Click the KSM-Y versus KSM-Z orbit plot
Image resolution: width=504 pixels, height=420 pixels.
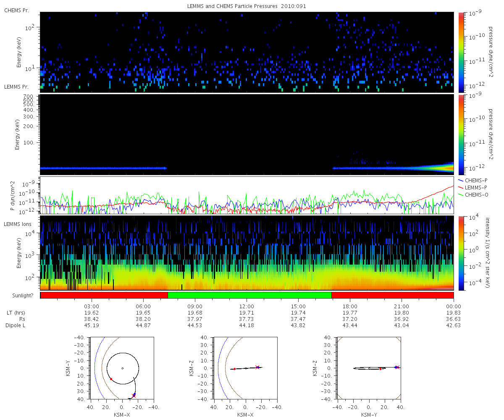[369, 368]
